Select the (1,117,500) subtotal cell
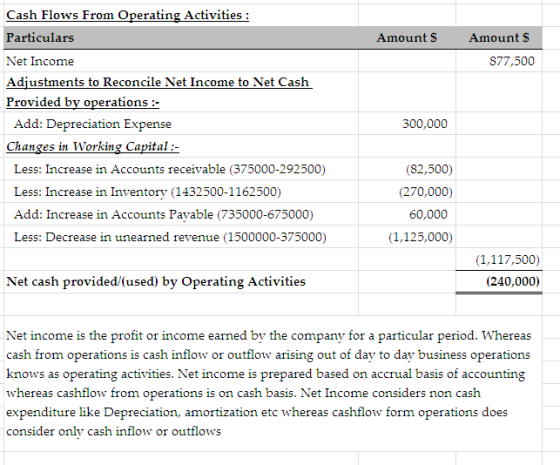The width and height of the screenshot is (560, 465). click(507, 260)
